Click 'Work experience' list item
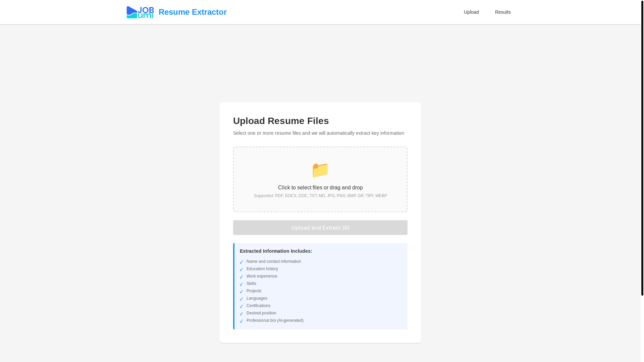 [262, 276]
